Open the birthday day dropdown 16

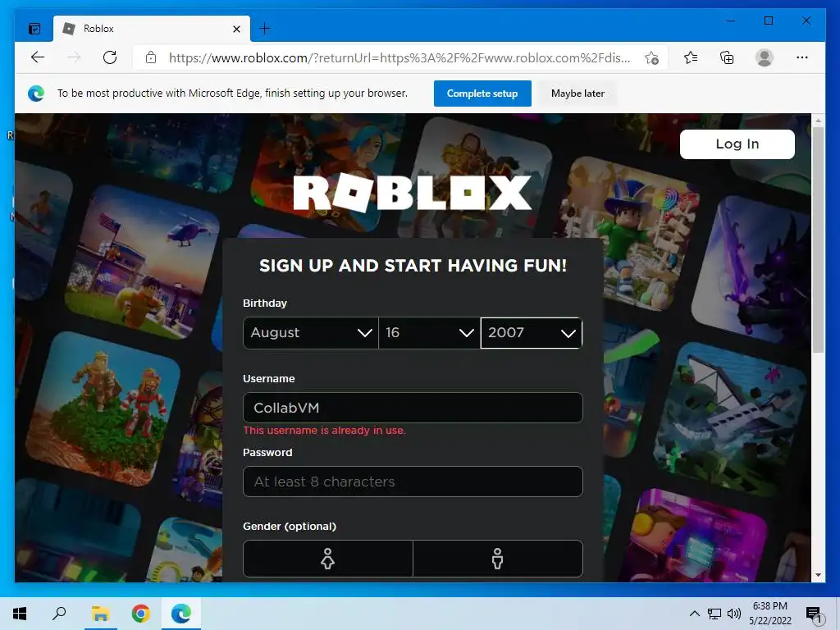click(429, 333)
